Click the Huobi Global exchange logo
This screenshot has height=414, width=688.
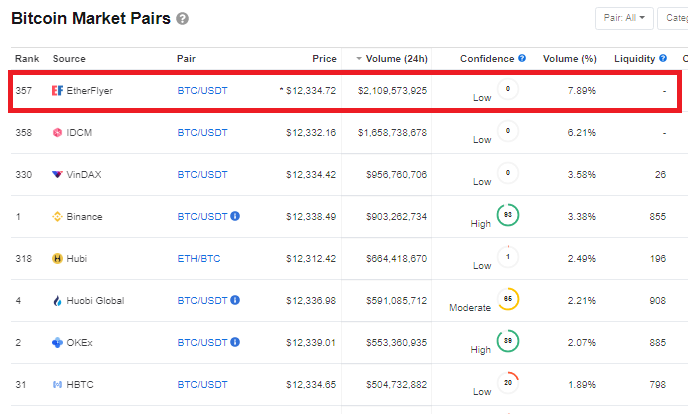point(57,300)
